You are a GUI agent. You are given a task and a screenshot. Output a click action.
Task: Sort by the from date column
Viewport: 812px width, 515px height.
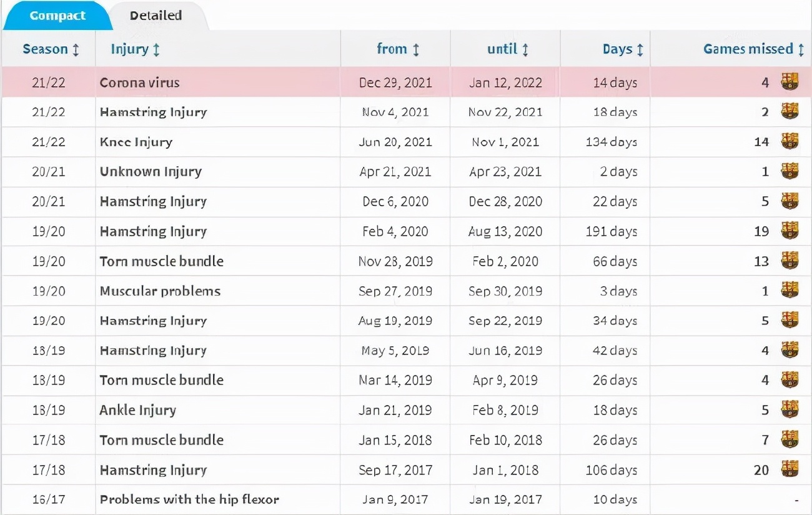click(x=398, y=49)
